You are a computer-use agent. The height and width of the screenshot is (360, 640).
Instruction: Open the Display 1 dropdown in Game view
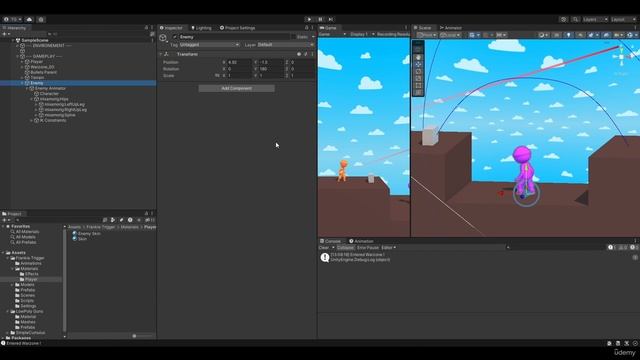click(362, 34)
